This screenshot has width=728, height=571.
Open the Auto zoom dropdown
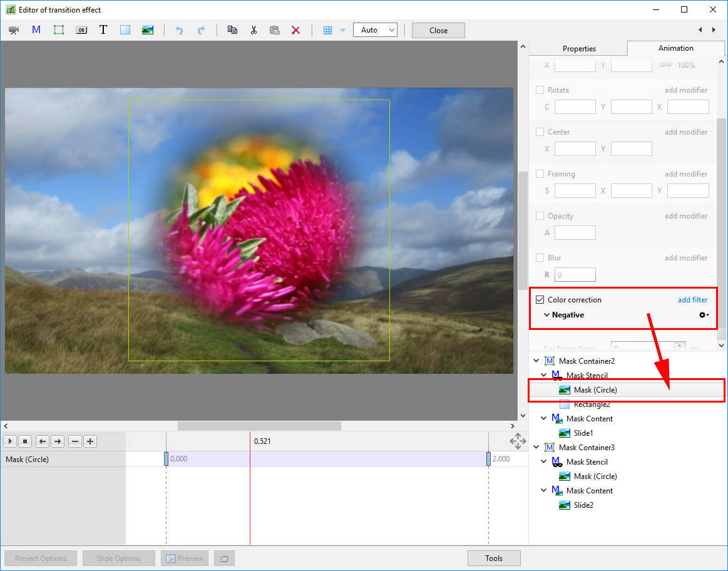coord(375,30)
